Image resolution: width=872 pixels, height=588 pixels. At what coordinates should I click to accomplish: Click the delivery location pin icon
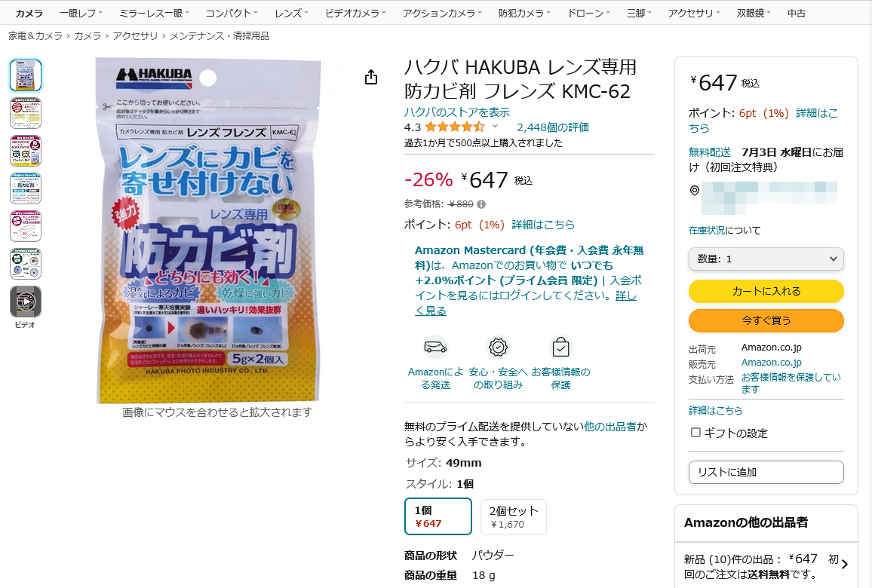pyautogui.click(x=694, y=191)
